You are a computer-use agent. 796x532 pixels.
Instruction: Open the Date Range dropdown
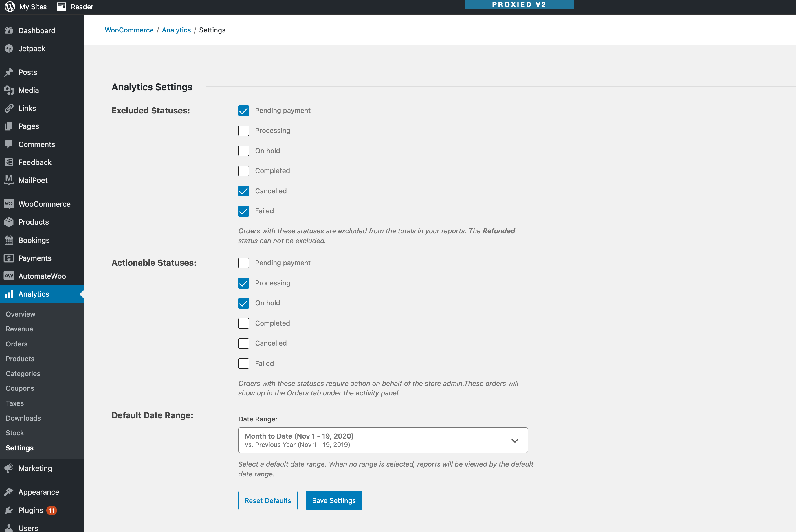(x=382, y=440)
